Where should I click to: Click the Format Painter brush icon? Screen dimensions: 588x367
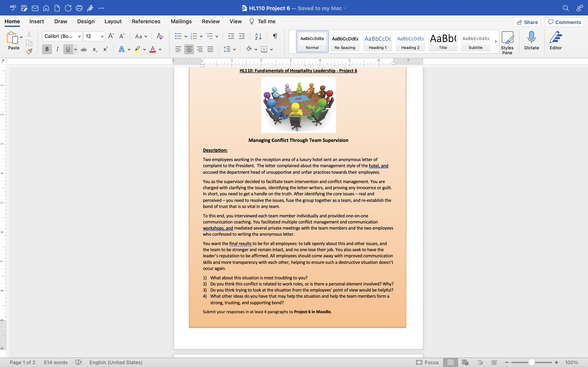coord(29,51)
